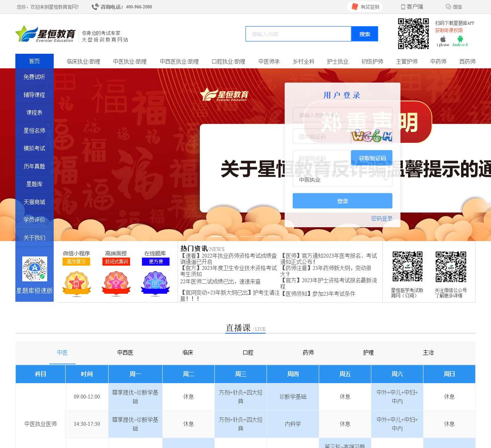This screenshot has width=491, height=448.
Task: Open 中医师承 in navigation bar
Action: (x=269, y=61)
